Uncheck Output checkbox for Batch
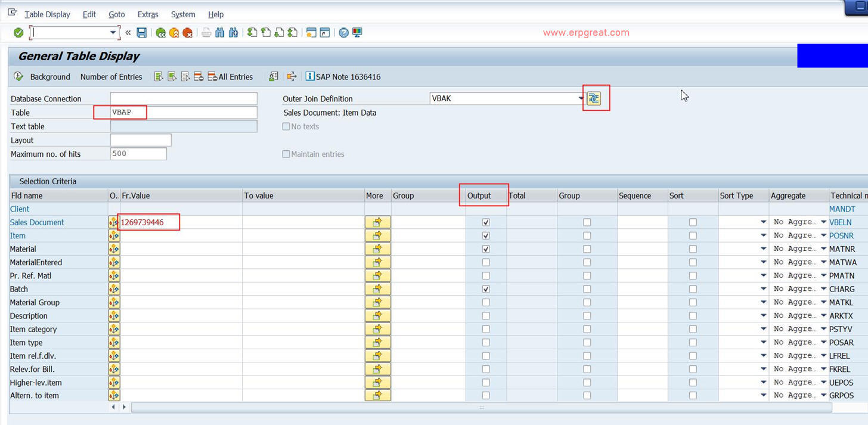This screenshot has width=868, height=425. [x=486, y=289]
